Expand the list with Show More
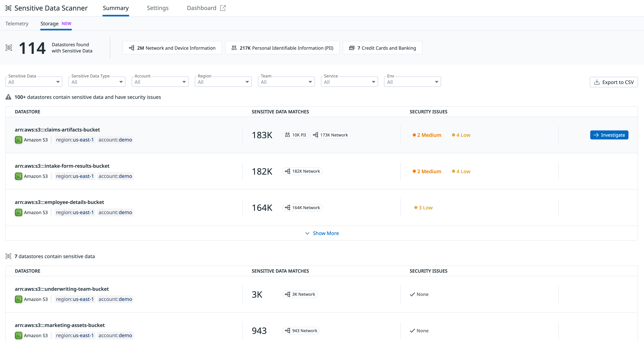The width and height of the screenshot is (644, 342). click(322, 233)
